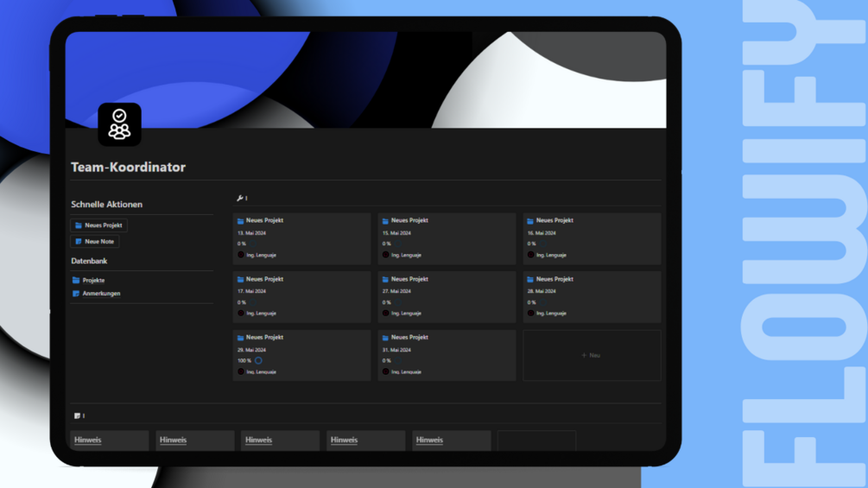
Task: Open the Neues Projekt card dated 13. Mai 2024
Action: (x=301, y=238)
